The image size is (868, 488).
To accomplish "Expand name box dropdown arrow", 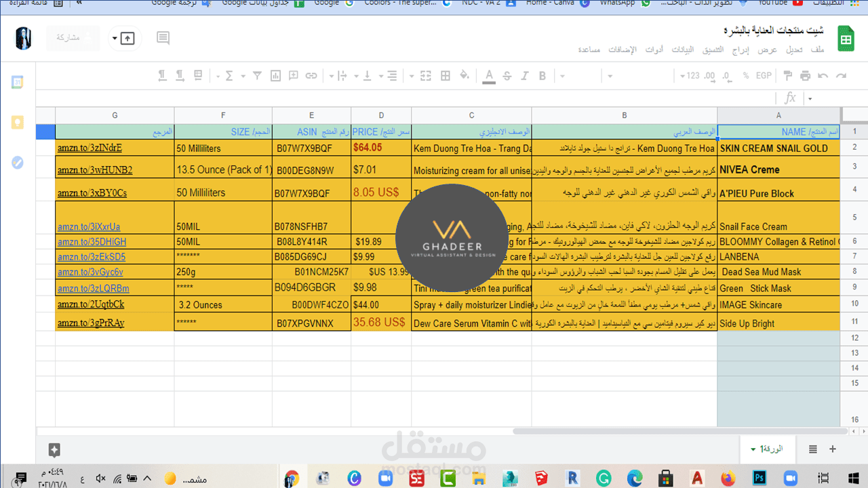I will [x=810, y=98].
